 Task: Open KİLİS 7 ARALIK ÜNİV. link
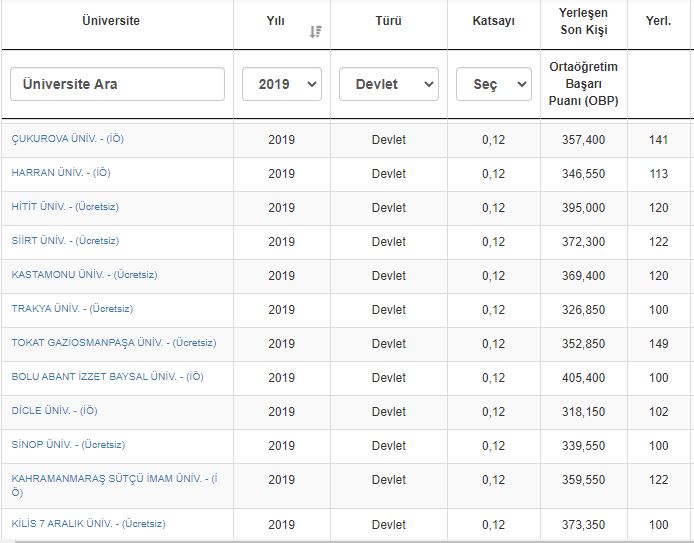tap(88, 524)
